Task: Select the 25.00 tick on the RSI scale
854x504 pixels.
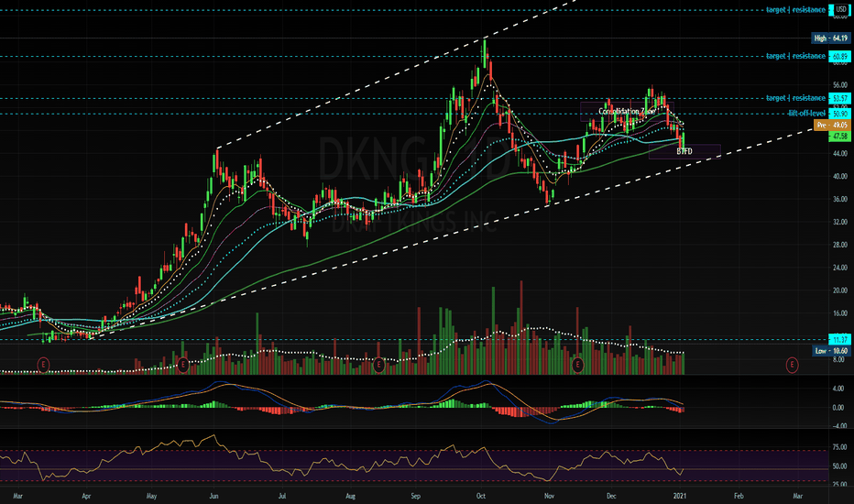Action: pos(838,485)
